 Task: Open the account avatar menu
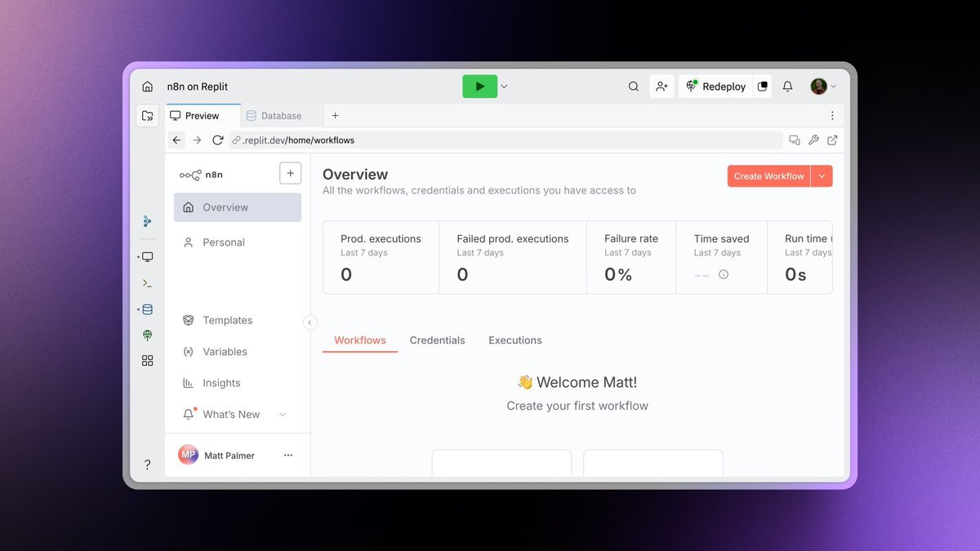tap(823, 87)
